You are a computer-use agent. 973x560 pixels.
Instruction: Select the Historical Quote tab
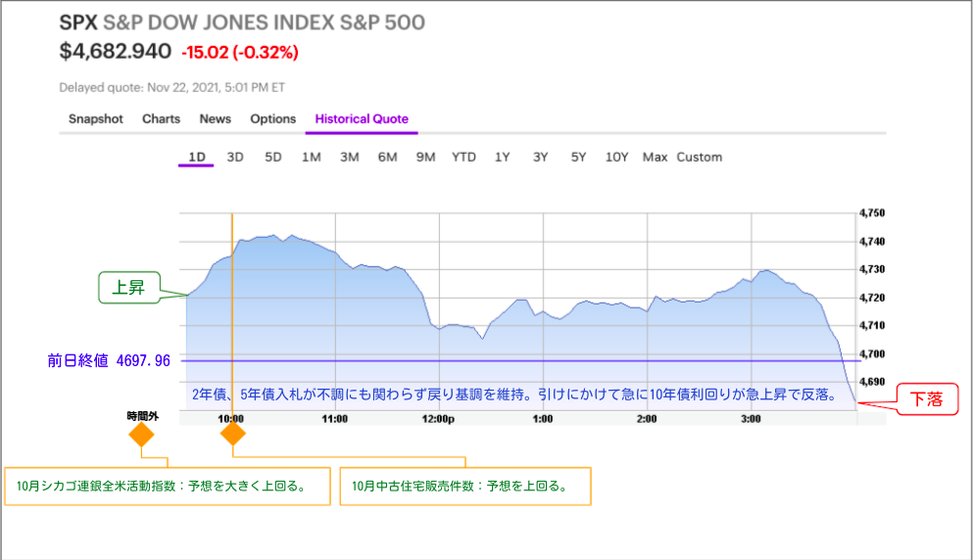[362, 119]
